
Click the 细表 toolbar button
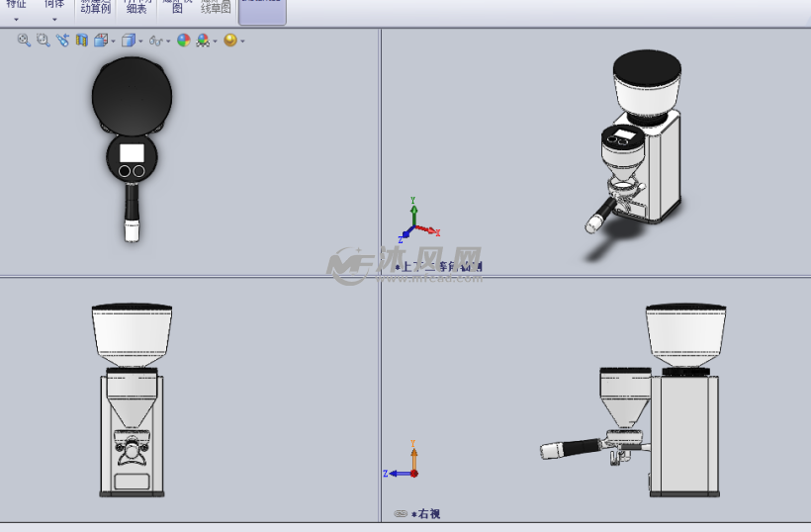(x=136, y=8)
